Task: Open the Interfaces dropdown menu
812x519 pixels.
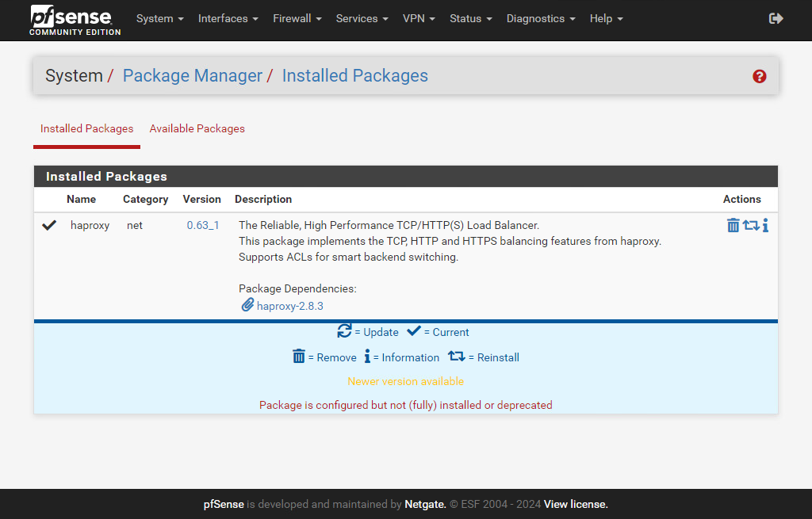Action: tap(228, 19)
